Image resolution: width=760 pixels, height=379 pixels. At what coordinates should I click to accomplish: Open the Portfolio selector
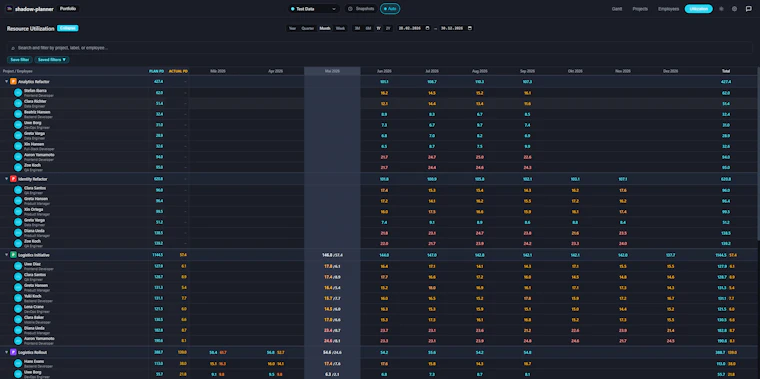click(68, 9)
